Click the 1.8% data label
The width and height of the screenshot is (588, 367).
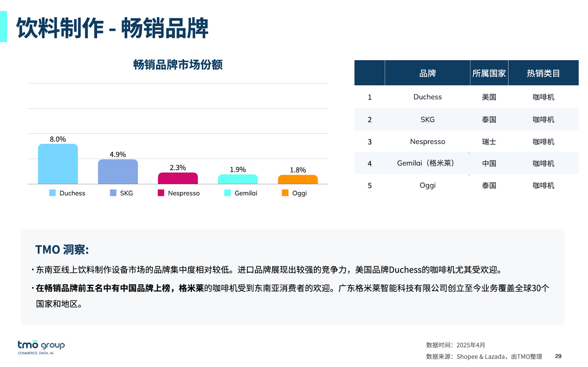(x=298, y=170)
